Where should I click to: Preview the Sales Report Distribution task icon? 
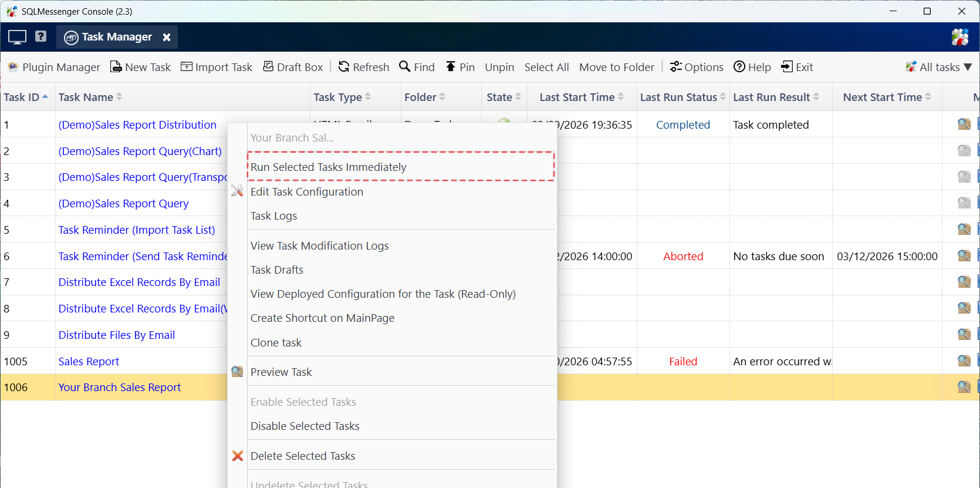click(964, 124)
